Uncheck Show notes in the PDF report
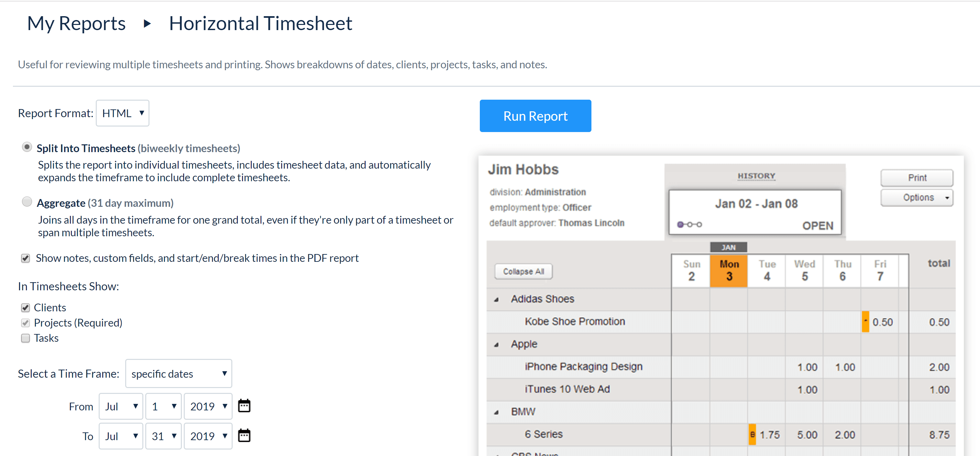The height and width of the screenshot is (456, 980). coord(25,258)
